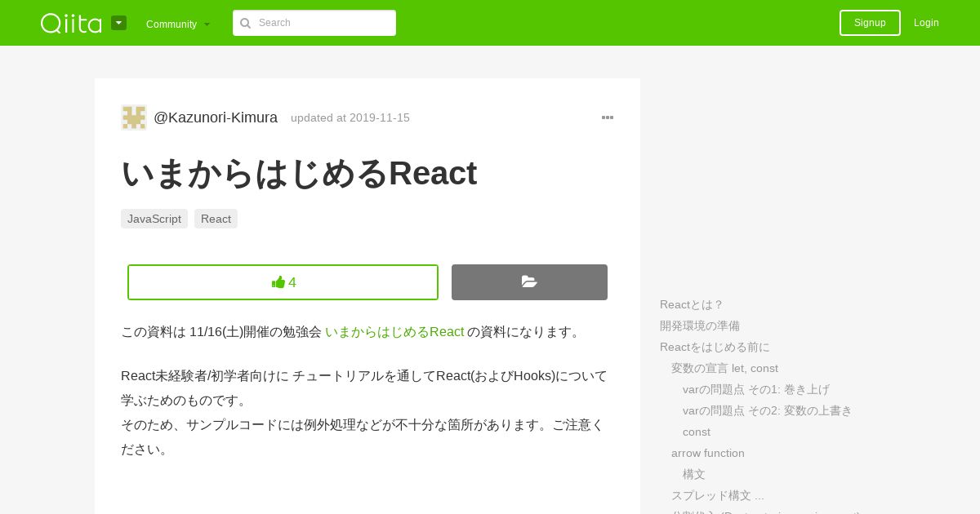
Task: Expand the dropdown arrow beside Qiita logo
Action: point(118,23)
